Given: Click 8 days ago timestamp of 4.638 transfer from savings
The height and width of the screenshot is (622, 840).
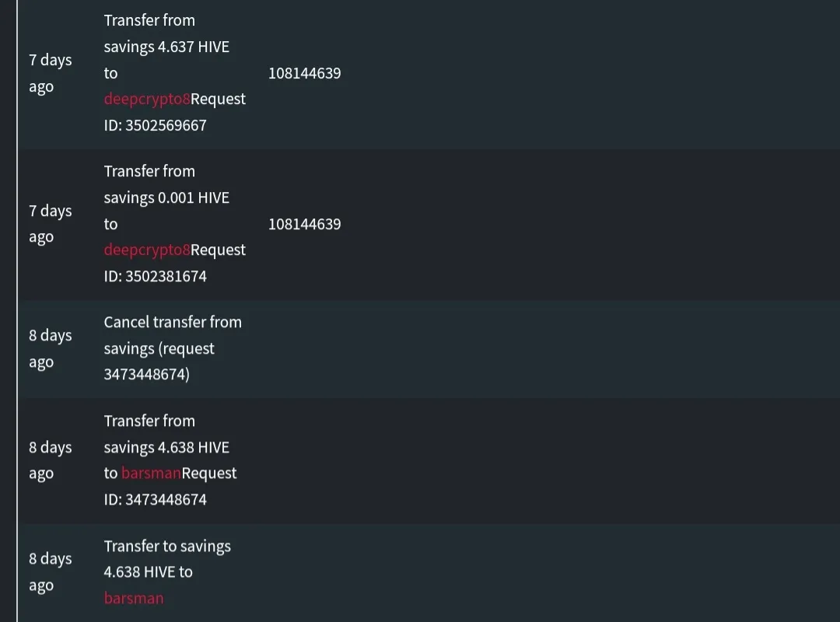Looking at the screenshot, I should (51, 460).
